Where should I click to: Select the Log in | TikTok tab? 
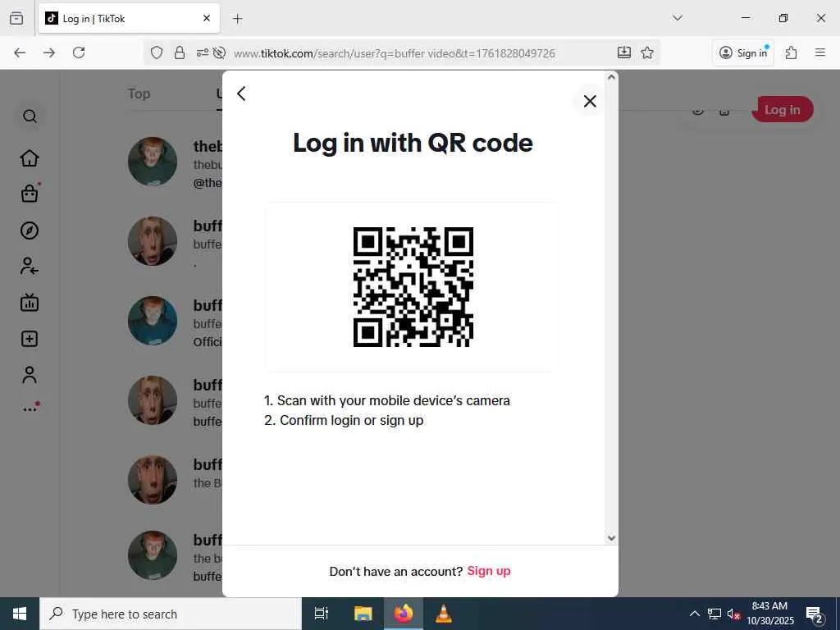129,18
